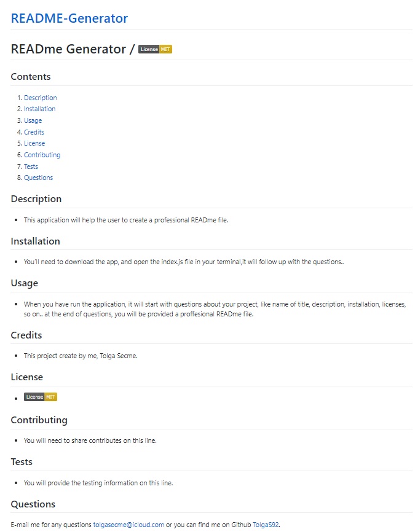The width and height of the screenshot is (415, 532).
Task: Click the Contributing section heading
Action: [39, 420]
